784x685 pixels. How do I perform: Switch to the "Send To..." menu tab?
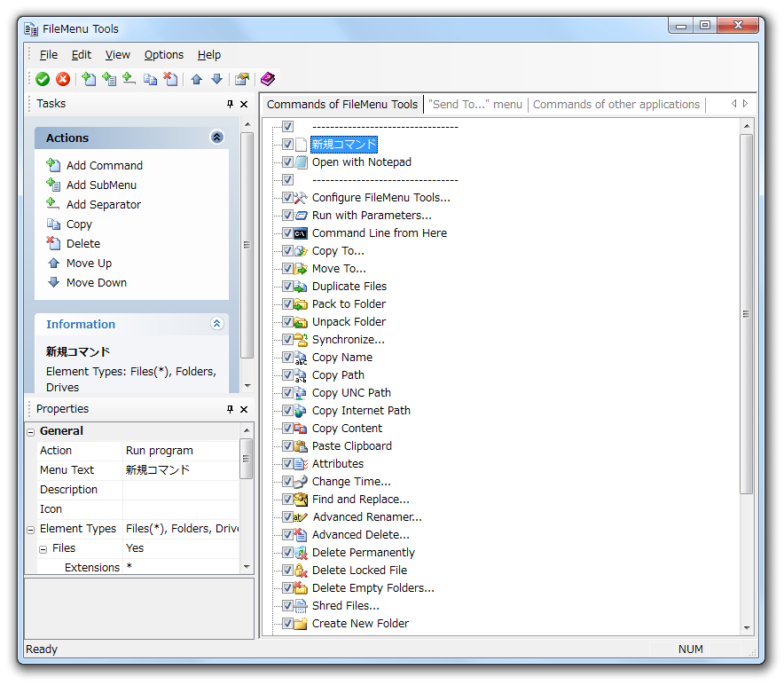(x=475, y=105)
